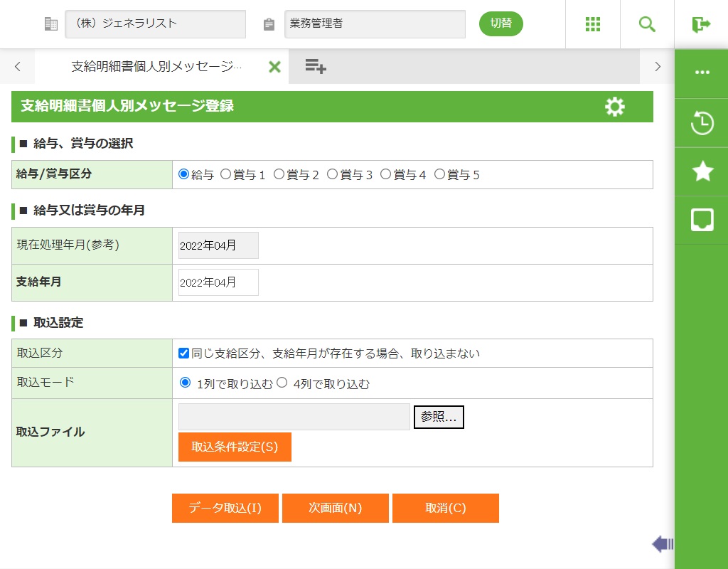Switch to 支給明細書個人別メッセージ tab
Image resolution: width=728 pixels, height=569 pixels.
tap(156, 67)
